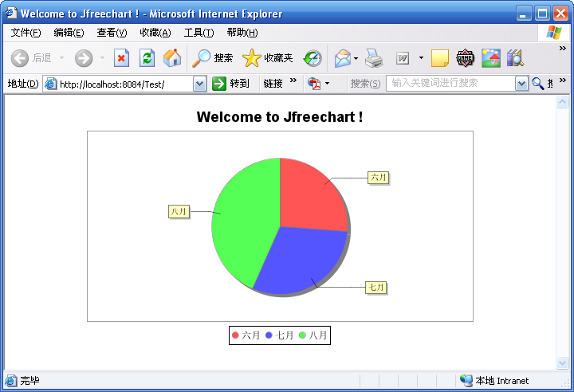Viewport: 574px width, 392px height.
Task: Open Forward button history dropdown arrow
Action: point(103,57)
